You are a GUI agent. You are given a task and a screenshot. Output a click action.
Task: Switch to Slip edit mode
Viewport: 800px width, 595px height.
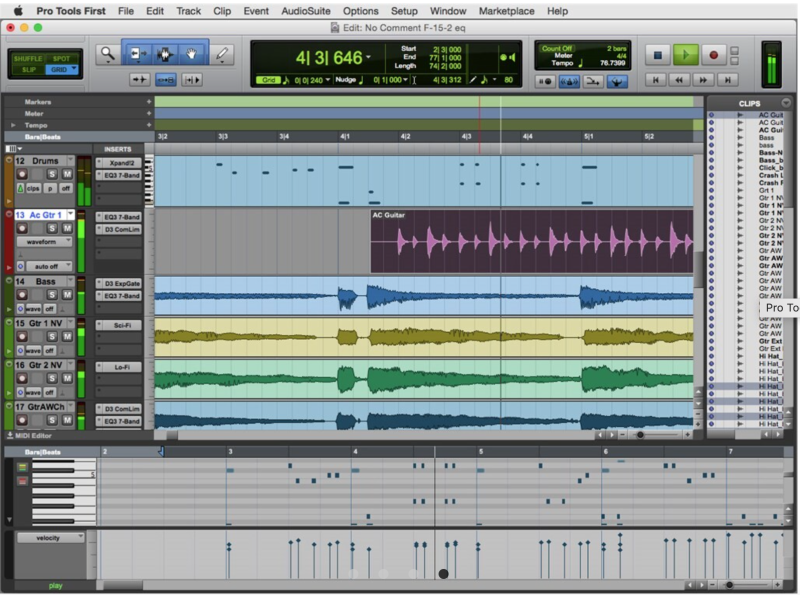(x=28, y=69)
